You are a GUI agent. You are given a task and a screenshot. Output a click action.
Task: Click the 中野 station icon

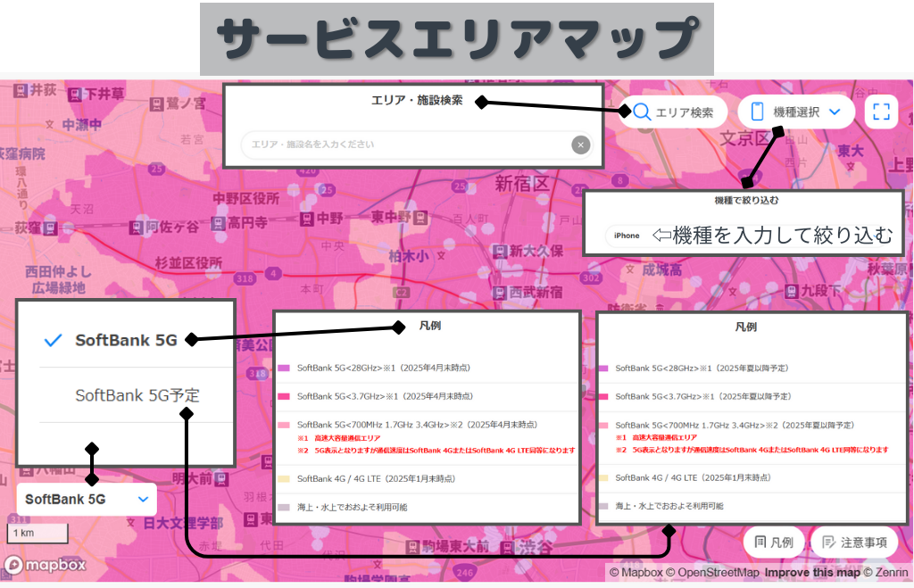click(307, 219)
